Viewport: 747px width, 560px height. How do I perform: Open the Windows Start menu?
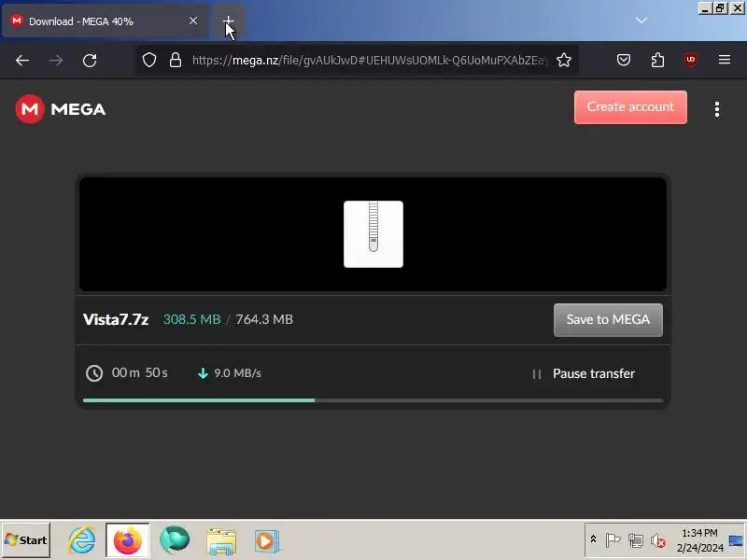26,540
